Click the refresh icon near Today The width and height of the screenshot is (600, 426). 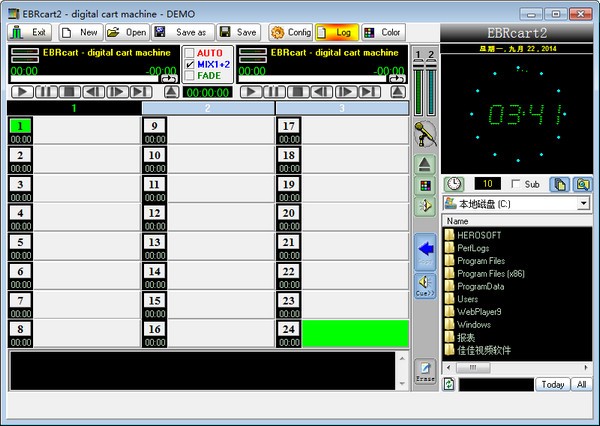pyautogui.click(x=449, y=384)
